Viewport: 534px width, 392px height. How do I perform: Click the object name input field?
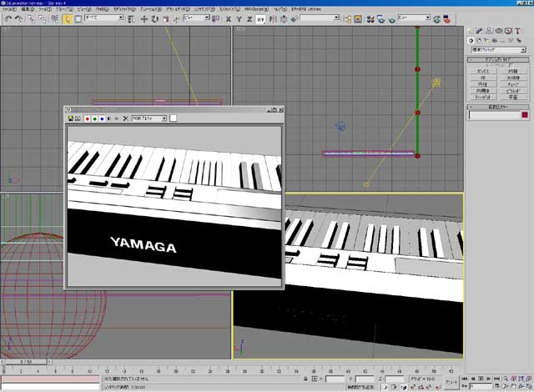pyautogui.click(x=495, y=115)
